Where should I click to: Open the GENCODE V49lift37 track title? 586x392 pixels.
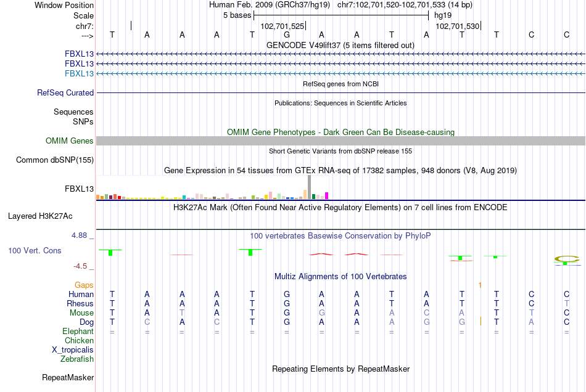340,45
